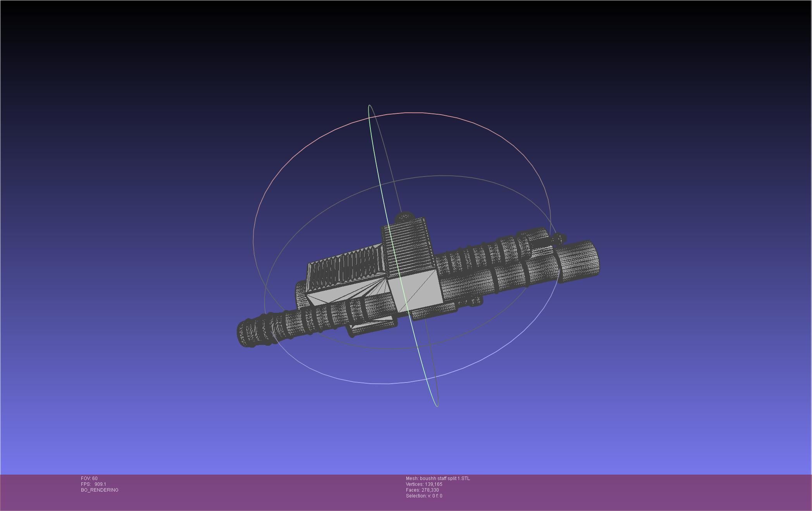Click the BO_RENDERING status label
This screenshot has width=812, height=511.
[x=100, y=490]
